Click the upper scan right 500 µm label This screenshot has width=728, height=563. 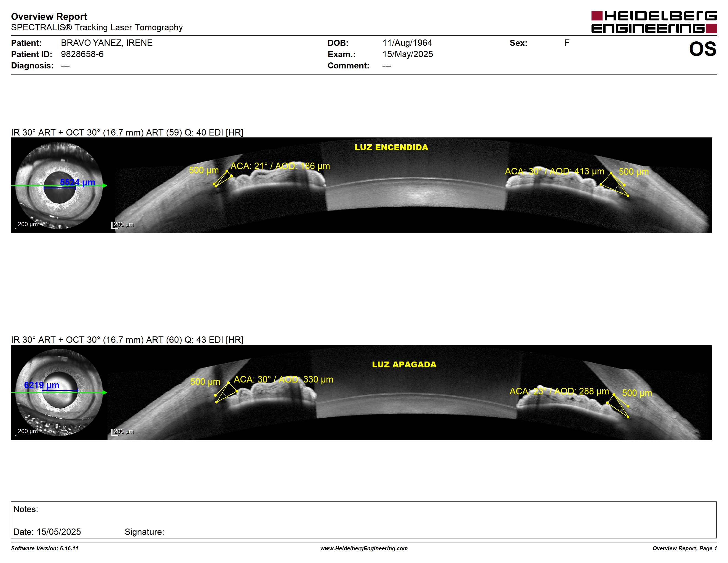[x=634, y=172]
